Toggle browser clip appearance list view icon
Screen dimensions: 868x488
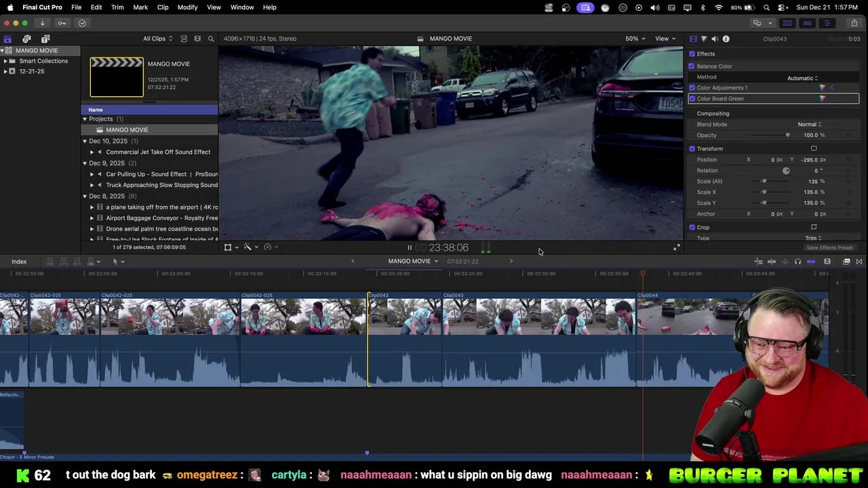[184, 39]
